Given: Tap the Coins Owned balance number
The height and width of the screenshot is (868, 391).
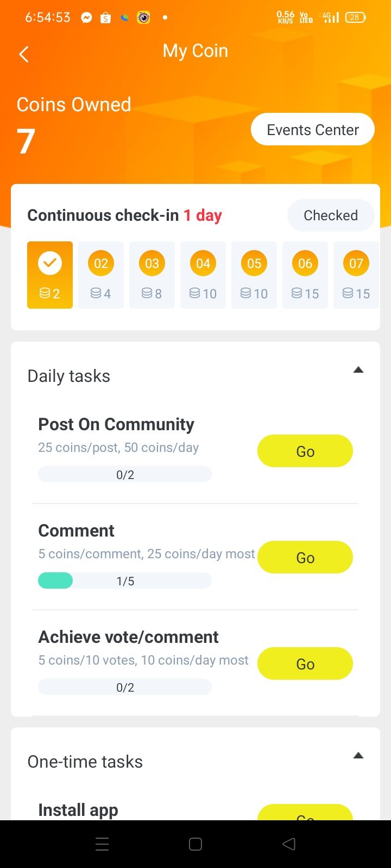Looking at the screenshot, I should click(x=26, y=142).
